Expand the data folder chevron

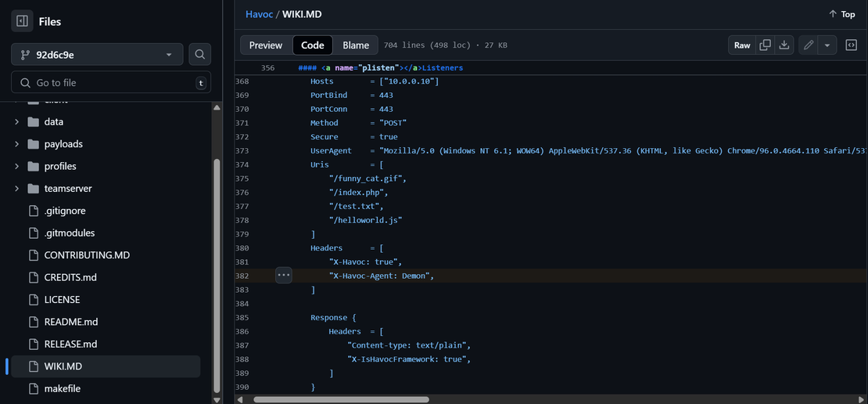[x=17, y=122]
